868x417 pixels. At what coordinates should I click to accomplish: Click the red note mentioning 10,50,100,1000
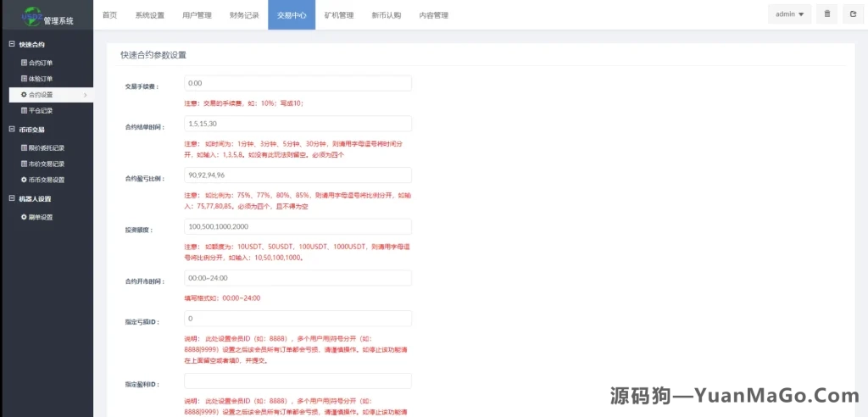pos(296,253)
